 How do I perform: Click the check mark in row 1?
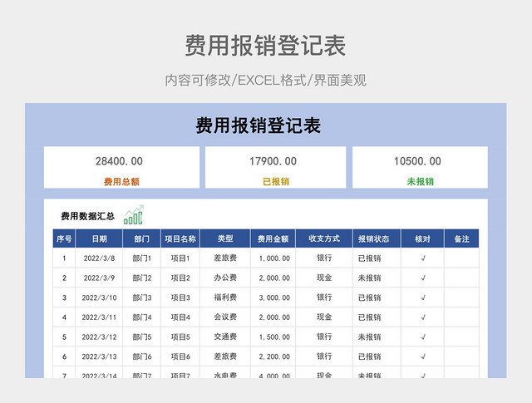423,258
